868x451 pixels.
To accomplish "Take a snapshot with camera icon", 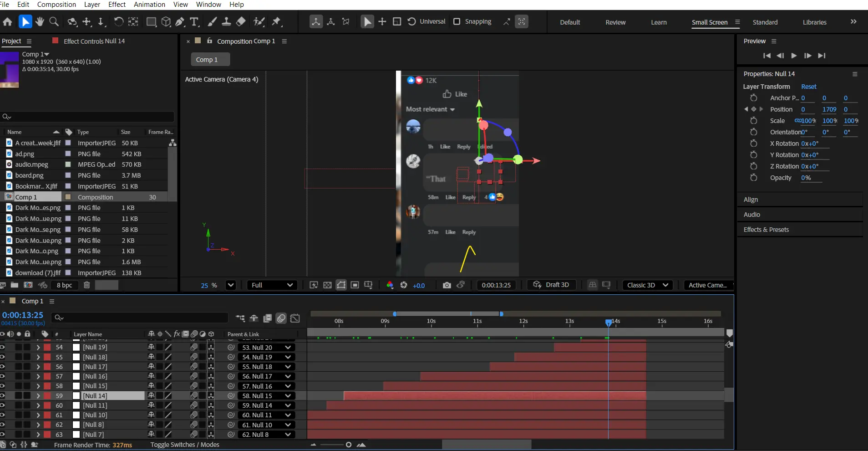I will pyautogui.click(x=447, y=285).
